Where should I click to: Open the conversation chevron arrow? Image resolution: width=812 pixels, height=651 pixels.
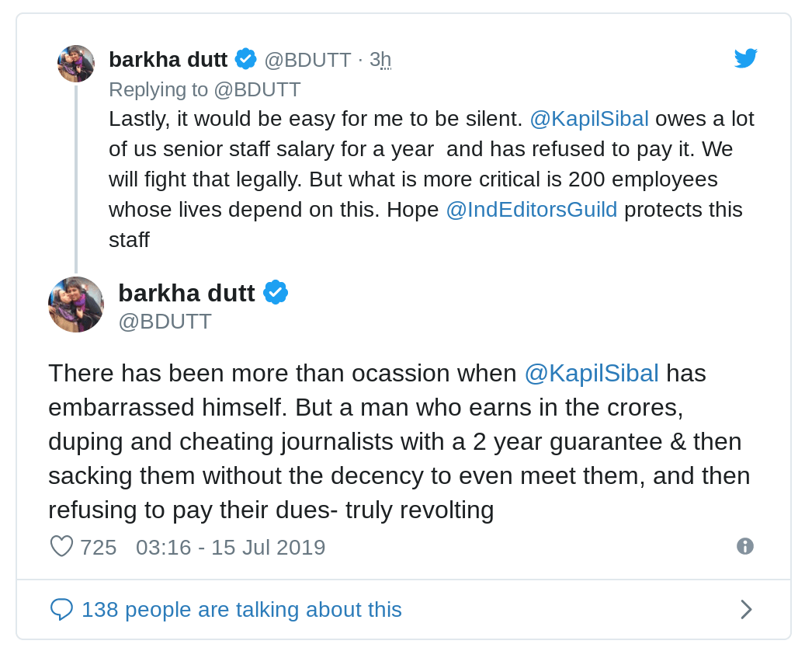tap(746, 609)
